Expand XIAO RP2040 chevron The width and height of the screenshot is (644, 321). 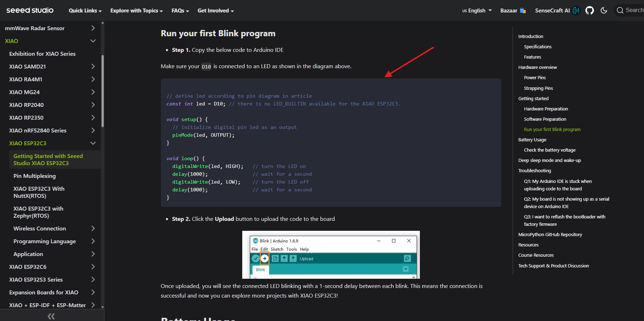tap(93, 105)
